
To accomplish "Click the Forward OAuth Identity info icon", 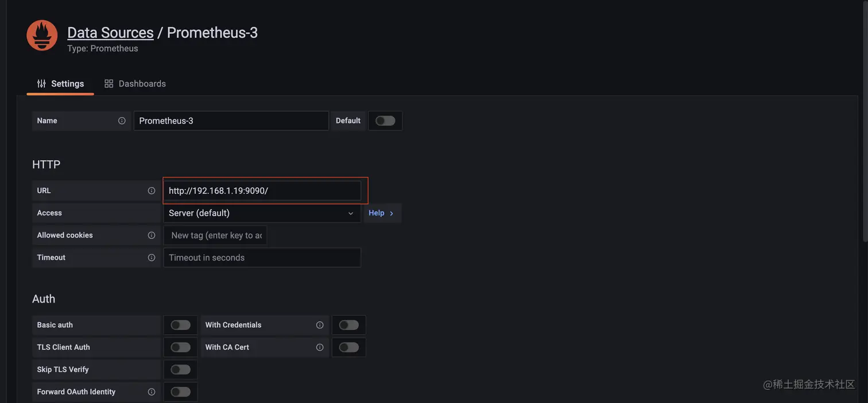I will coord(152,392).
